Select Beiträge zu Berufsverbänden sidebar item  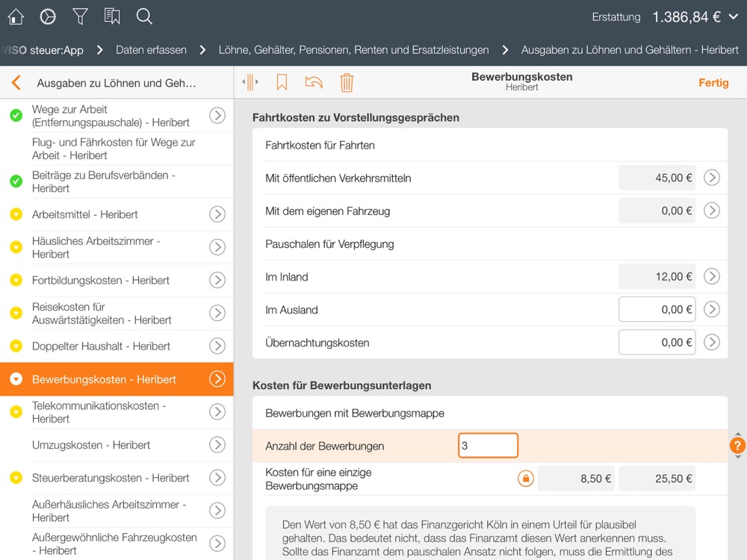click(x=117, y=181)
